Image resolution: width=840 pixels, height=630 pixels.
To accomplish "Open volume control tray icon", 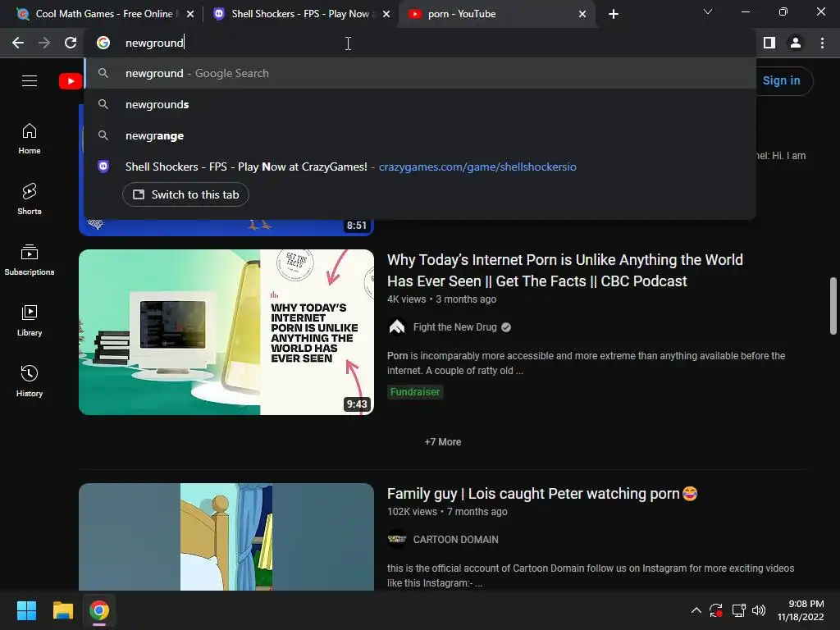I will pyautogui.click(x=759, y=610).
